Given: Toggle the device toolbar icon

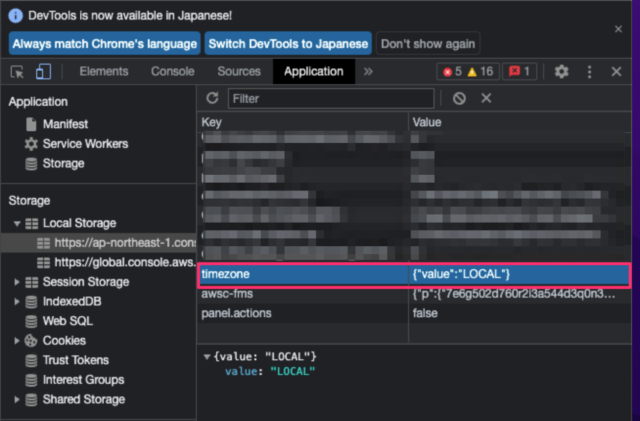Looking at the screenshot, I should 43,71.
